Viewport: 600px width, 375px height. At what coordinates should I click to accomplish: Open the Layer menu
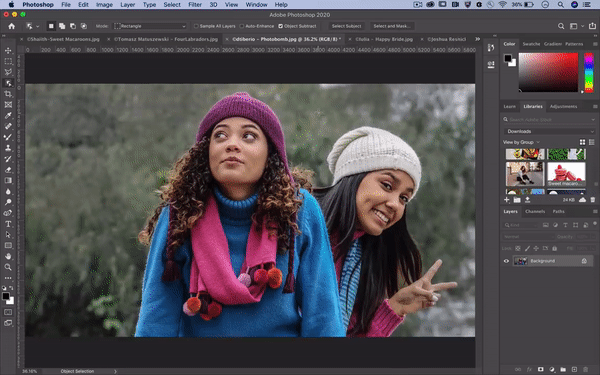127,5
